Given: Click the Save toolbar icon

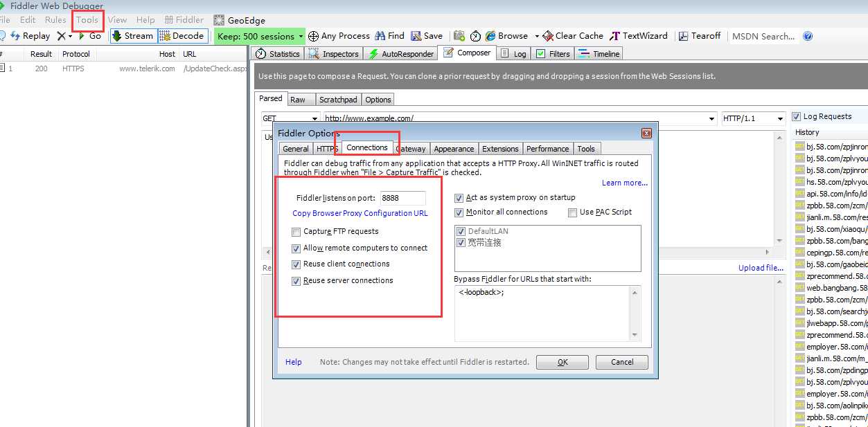Looking at the screenshot, I should coord(416,36).
